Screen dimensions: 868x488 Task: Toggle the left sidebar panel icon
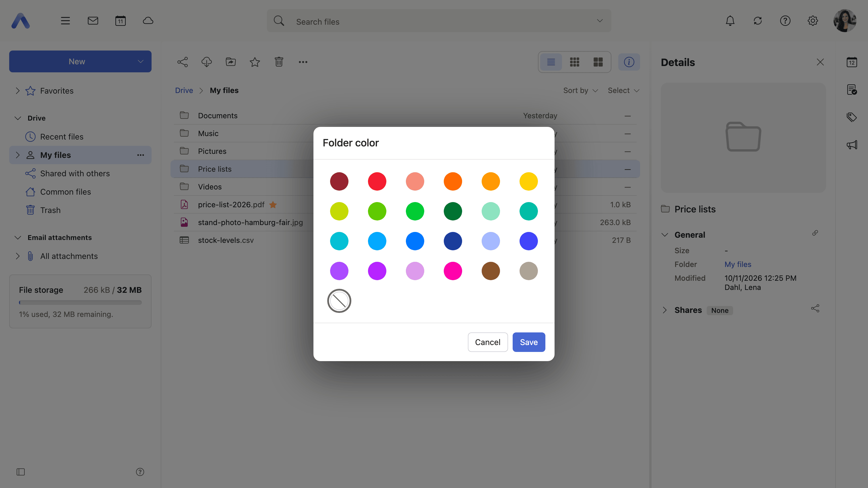21,472
